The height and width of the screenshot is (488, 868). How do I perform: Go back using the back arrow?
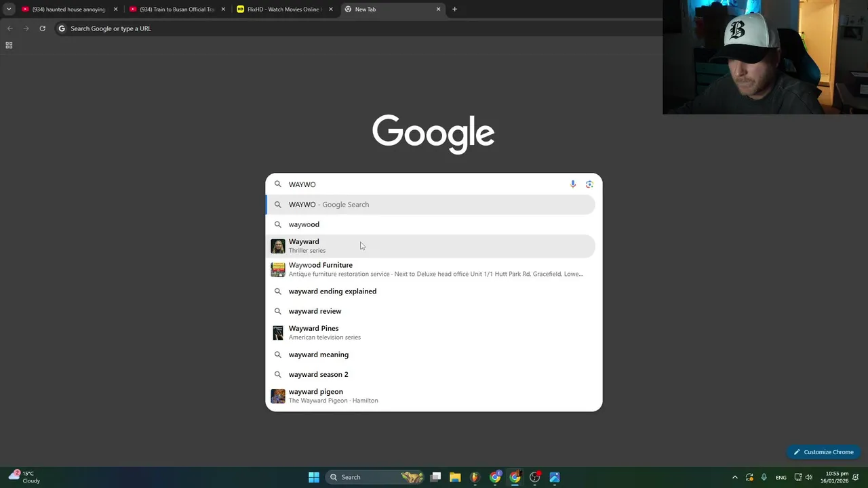tap(9, 28)
